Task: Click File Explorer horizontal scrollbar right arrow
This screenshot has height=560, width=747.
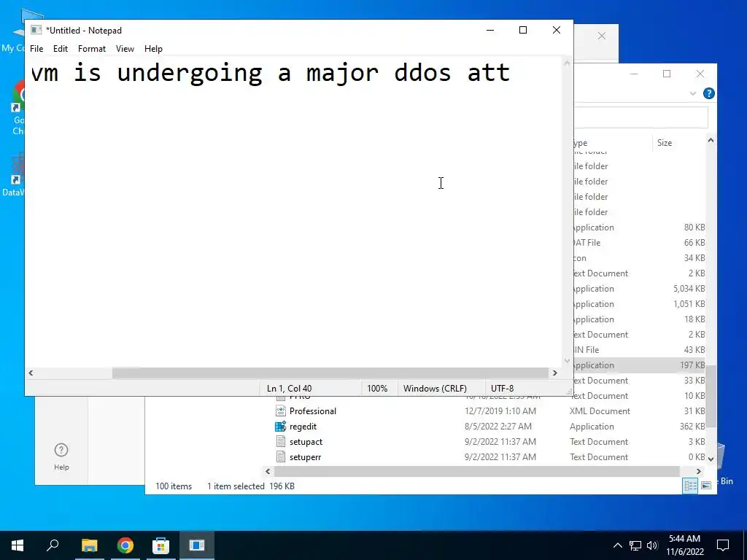Action: tap(698, 471)
